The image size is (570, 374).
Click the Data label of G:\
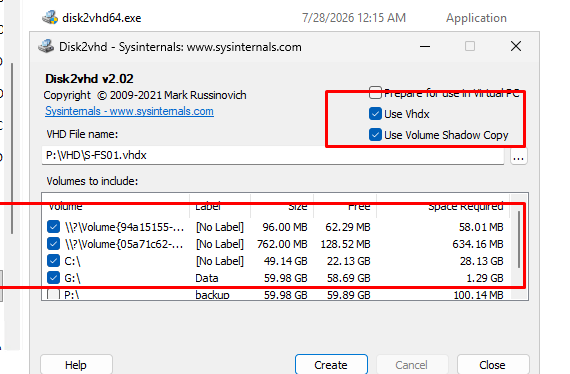pyautogui.click(x=207, y=278)
